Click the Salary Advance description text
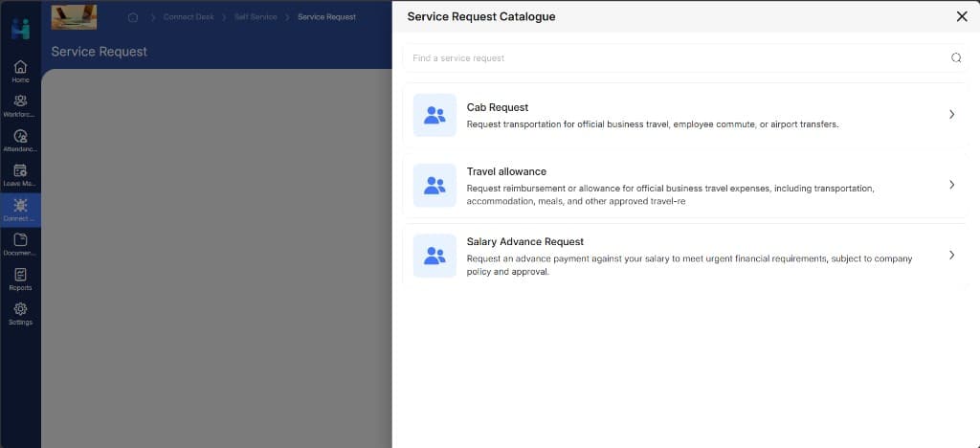 pos(689,265)
